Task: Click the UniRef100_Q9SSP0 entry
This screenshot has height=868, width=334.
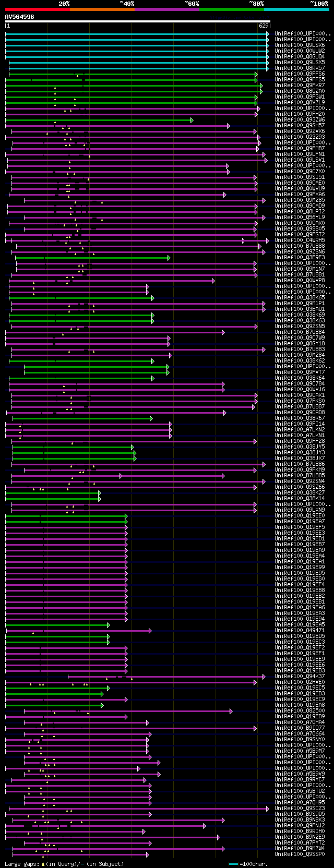Action: point(300,854)
